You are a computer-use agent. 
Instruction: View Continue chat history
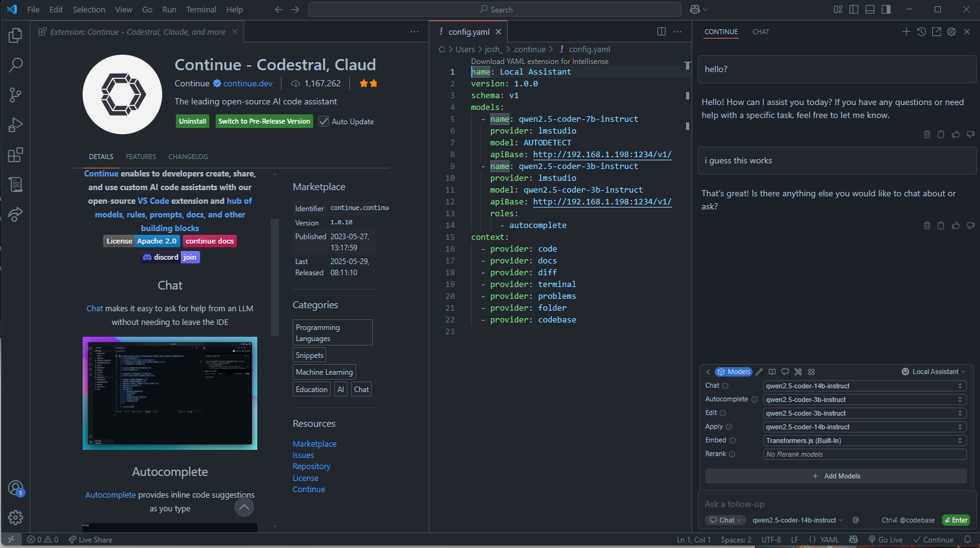click(x=922, y=32)
